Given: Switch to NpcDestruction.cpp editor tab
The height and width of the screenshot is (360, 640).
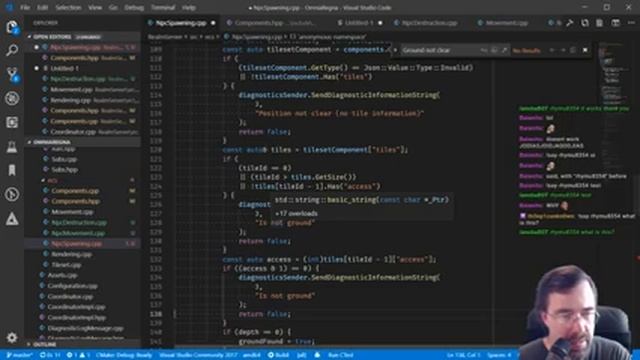Looking at the screenshot, I should pos(429,23).
